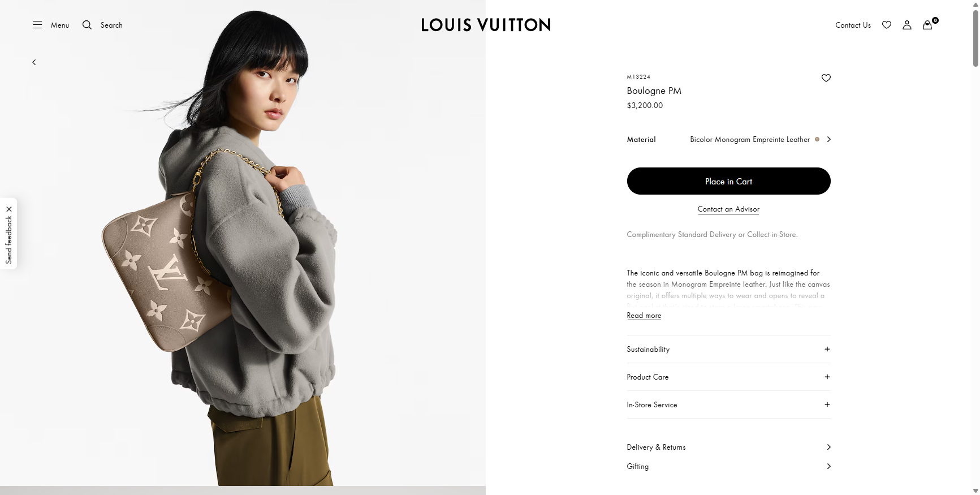The image size is (980, 495).
Task: Click the Search magnifying glass icon
Action: [x=87, y=25]
